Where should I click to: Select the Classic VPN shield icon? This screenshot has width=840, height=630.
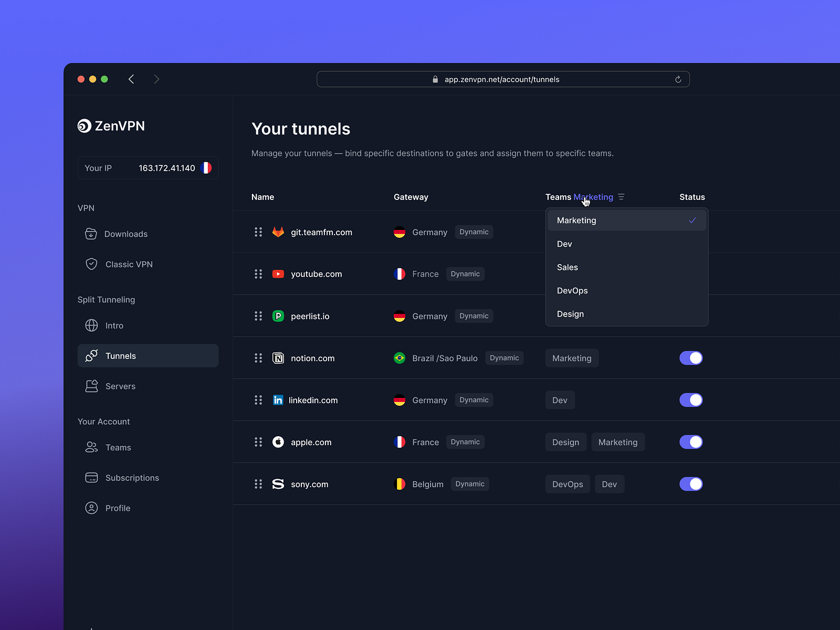point(91,264)
